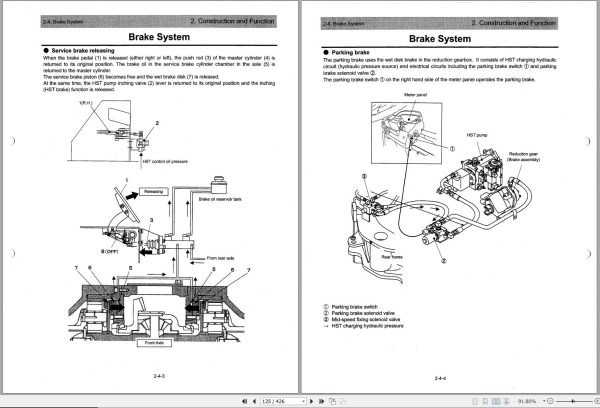Click the Front Axle label box
The height and width of the screenshot is (408, 600).
(154, 343)
